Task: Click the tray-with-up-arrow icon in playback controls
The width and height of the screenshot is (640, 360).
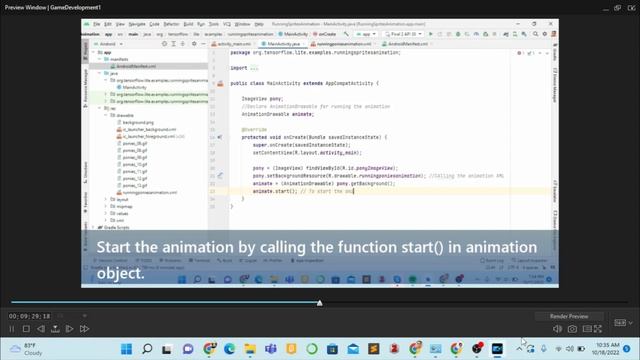Action: point(55,329)
